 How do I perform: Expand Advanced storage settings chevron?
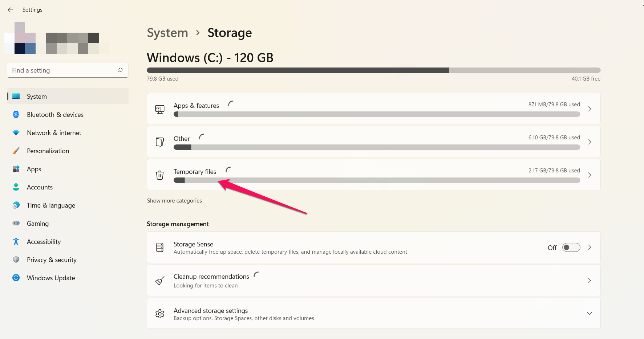(x=589, y=314)
